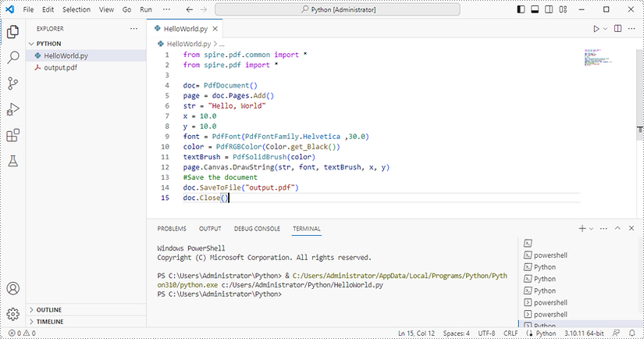
Task: Open the File menu
Action: tap(28, 9)
